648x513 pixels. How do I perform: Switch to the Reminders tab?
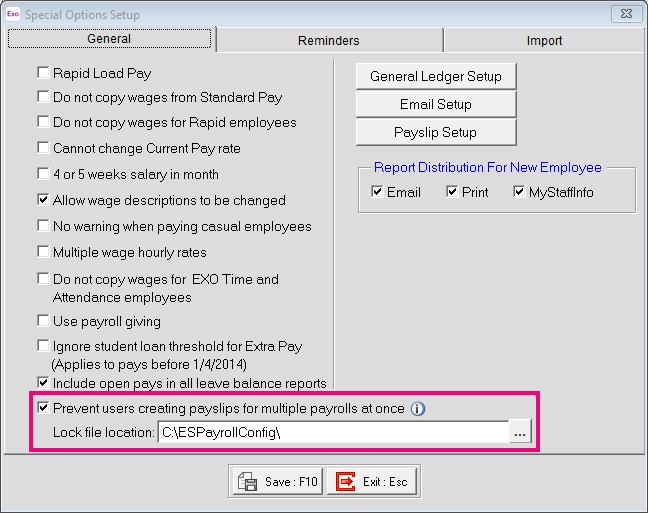328,41
